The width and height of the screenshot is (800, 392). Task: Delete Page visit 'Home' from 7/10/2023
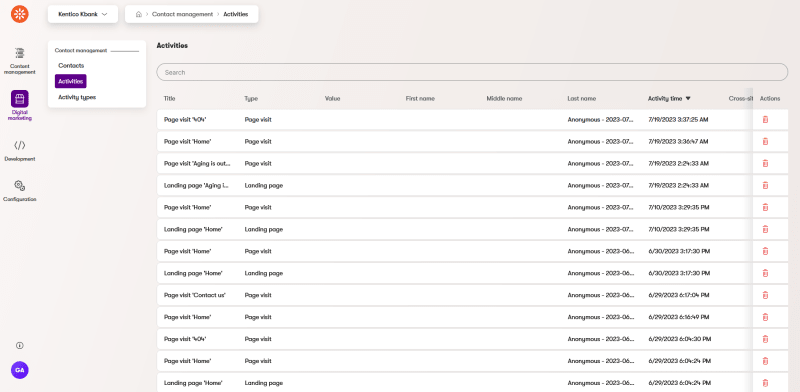pos(765,207)
